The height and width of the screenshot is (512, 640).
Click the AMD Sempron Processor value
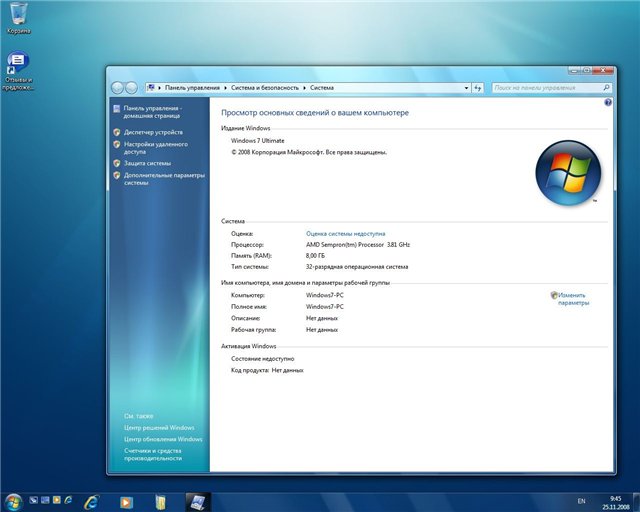coord(358,245)
